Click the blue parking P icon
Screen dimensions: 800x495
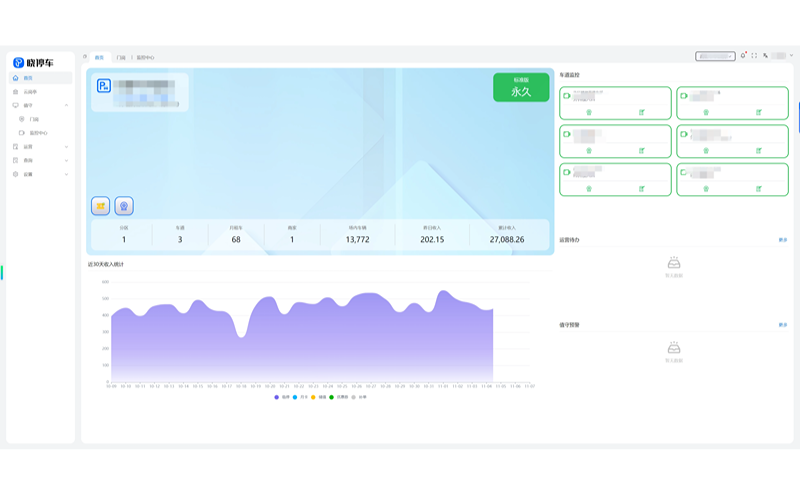(x=103, y=87)
